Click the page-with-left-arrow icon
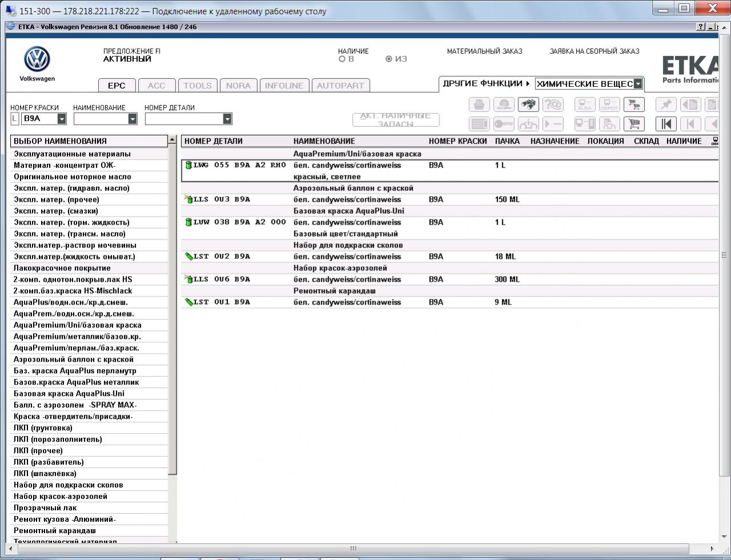 tap(690, 105)
